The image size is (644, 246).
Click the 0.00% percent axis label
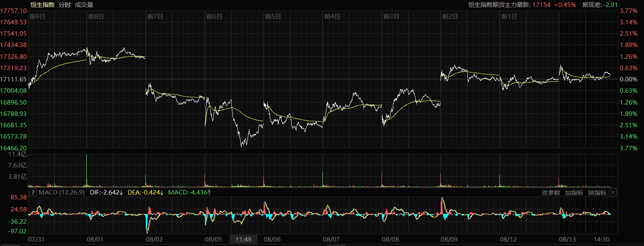pos(629,79)
